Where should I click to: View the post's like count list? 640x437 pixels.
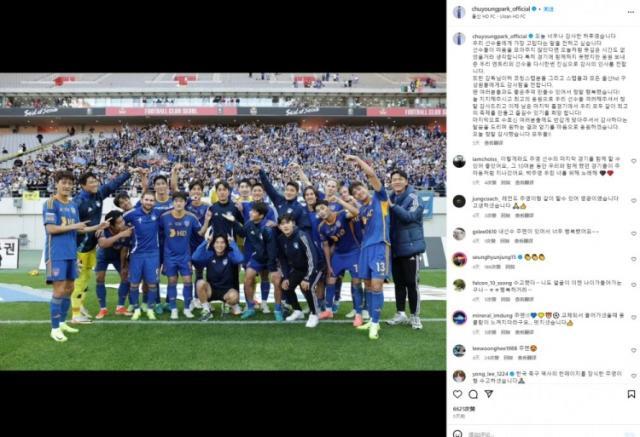coord(464,408)
